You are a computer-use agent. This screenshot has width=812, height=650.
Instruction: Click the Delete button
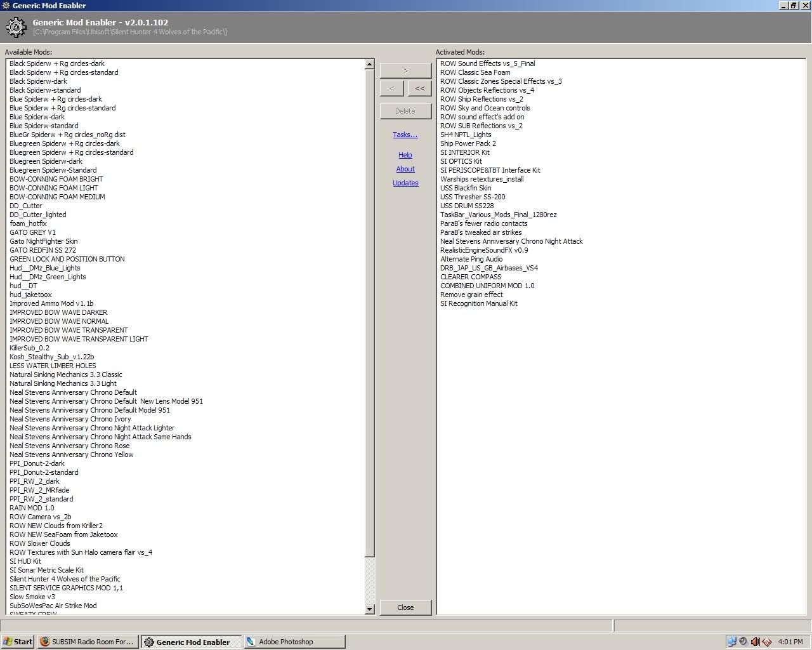(x=405, y=111)
